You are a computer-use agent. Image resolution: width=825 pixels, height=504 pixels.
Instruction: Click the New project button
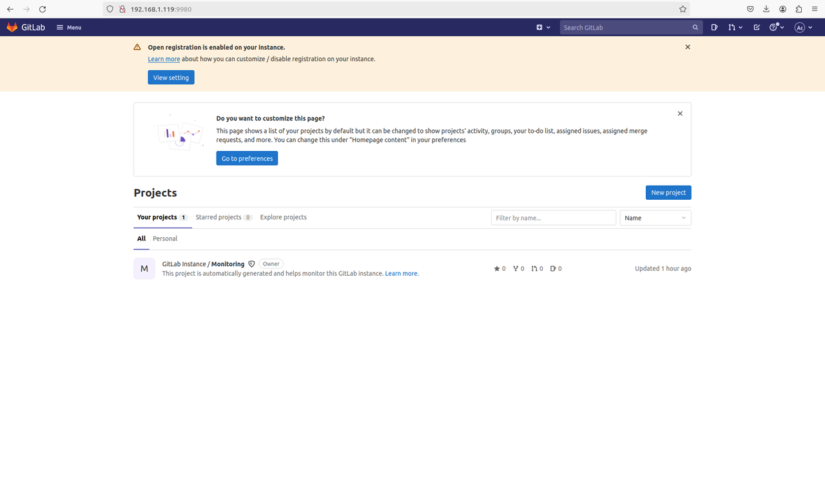click(668, 192)
